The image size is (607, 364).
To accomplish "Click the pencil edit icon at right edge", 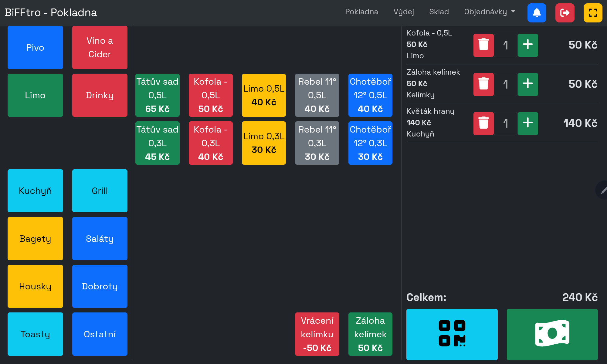I will pyautogui.click(x=603, y=190).
